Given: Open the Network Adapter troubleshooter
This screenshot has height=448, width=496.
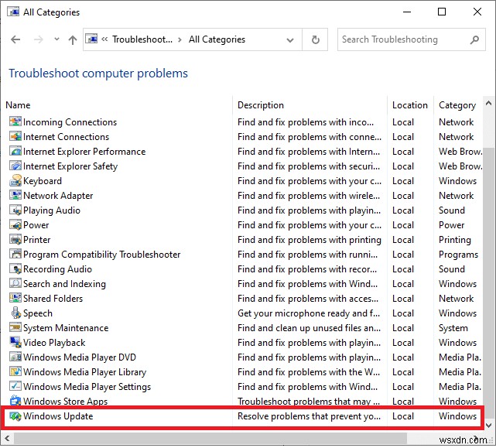Looking at the screenshot, I should click(58, 196).
